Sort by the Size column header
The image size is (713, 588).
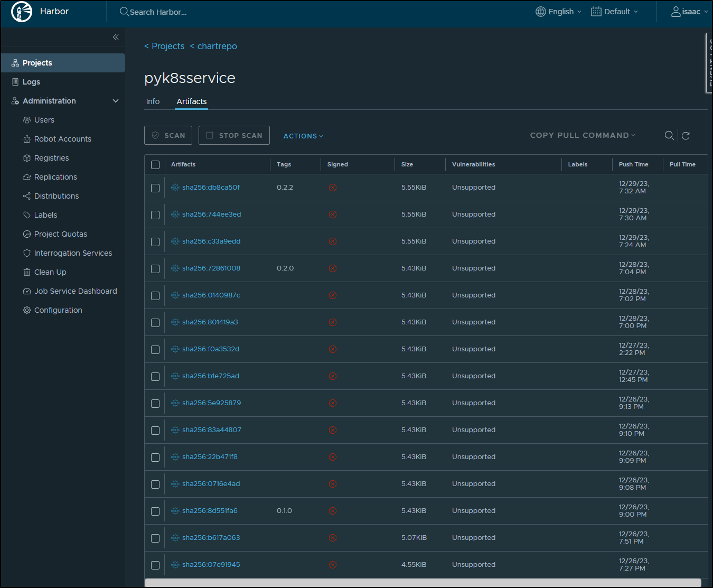(x=407, y=164)
